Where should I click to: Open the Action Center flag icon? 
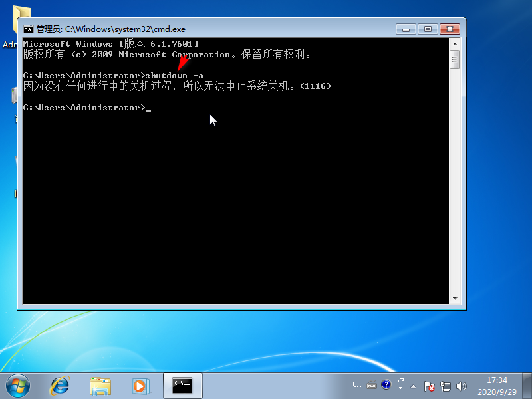click(428, 386)
